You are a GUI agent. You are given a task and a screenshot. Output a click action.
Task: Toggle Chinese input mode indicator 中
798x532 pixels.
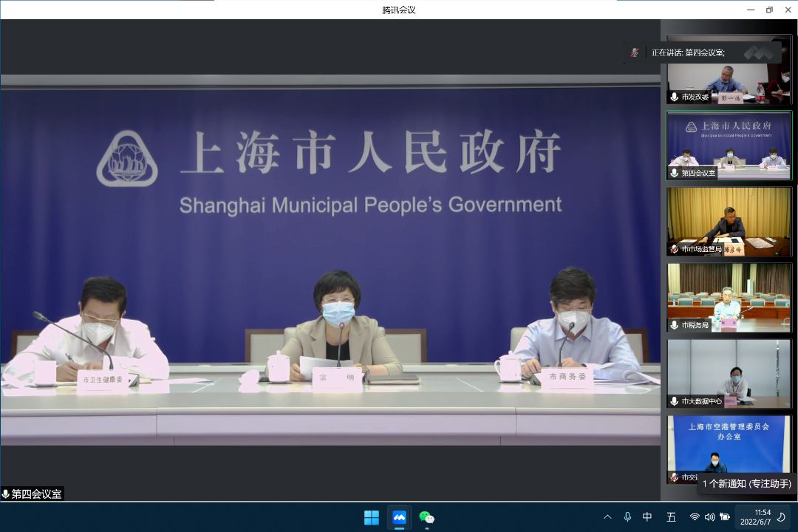(x=647, y=517)
